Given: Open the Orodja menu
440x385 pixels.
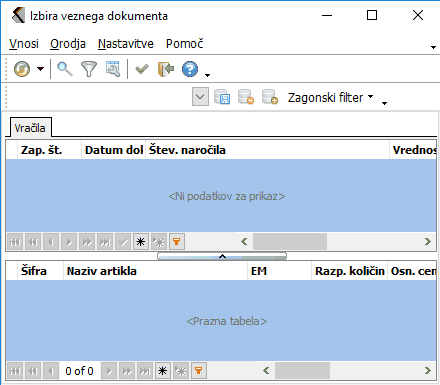Looking at the screenshot, I should point(68,44).
